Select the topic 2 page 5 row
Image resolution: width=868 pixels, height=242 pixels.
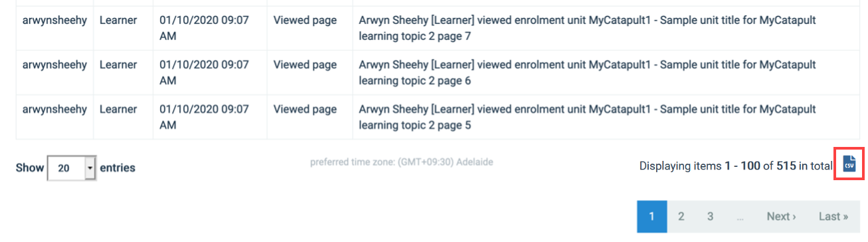pyautogui.click(x=438, y=117)
